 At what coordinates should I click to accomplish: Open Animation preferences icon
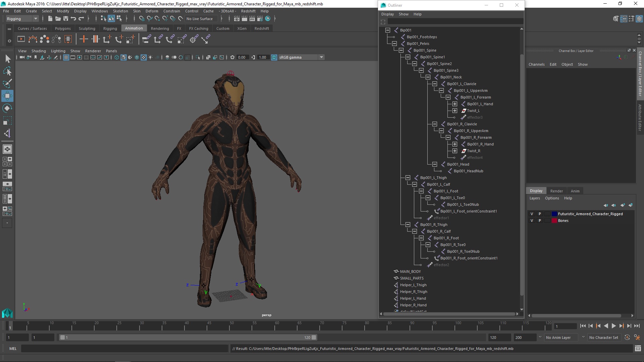[637, 338]
